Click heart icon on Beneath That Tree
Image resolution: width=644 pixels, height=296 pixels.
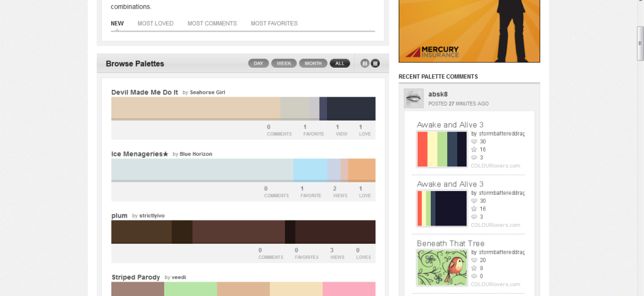click(x=474, y=260)
